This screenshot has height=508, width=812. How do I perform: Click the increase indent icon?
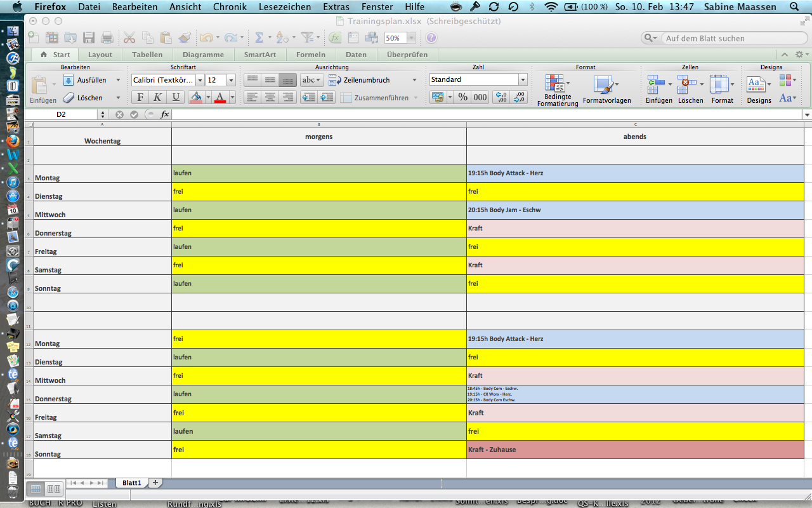[x=327, y=97]
